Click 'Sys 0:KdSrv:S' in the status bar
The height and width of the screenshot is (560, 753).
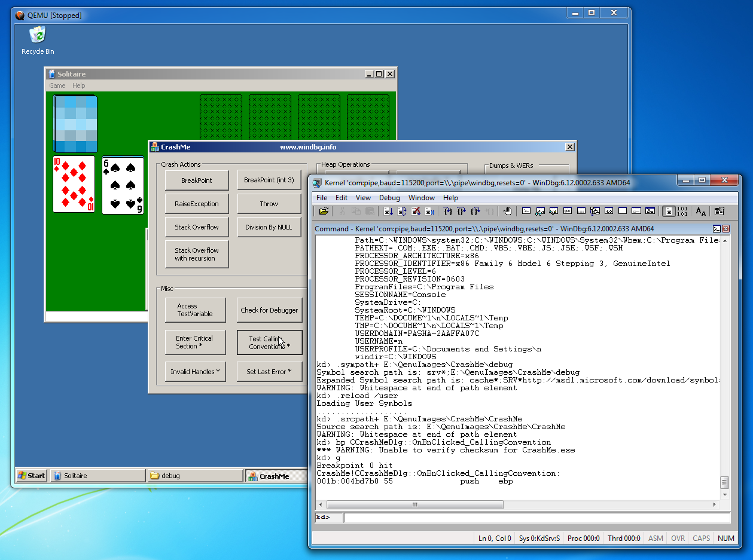539,538
